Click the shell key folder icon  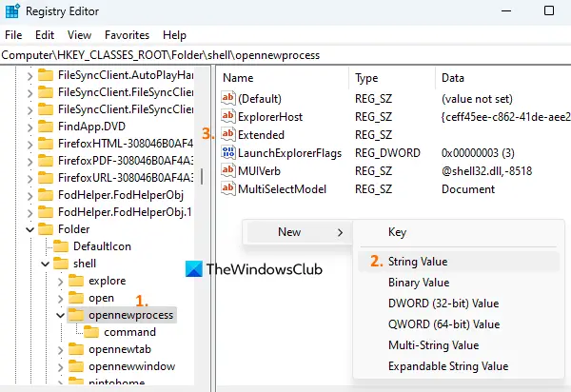click(61, 264)
